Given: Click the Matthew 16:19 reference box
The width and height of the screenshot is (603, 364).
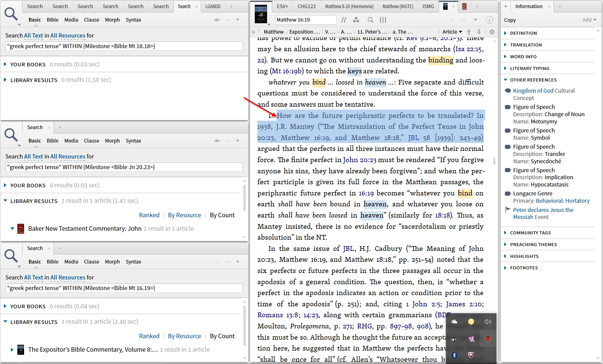Looking at the screenshot, I should pyautogui.click(x=305, y=20).
